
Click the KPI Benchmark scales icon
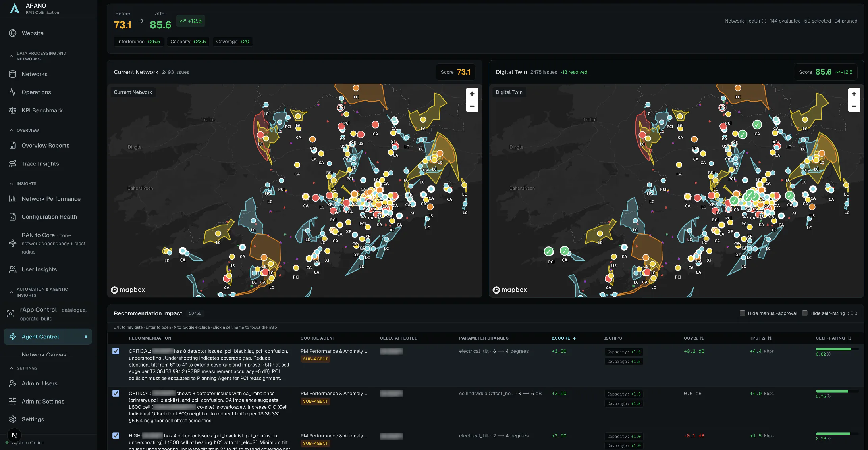point(13,110)
